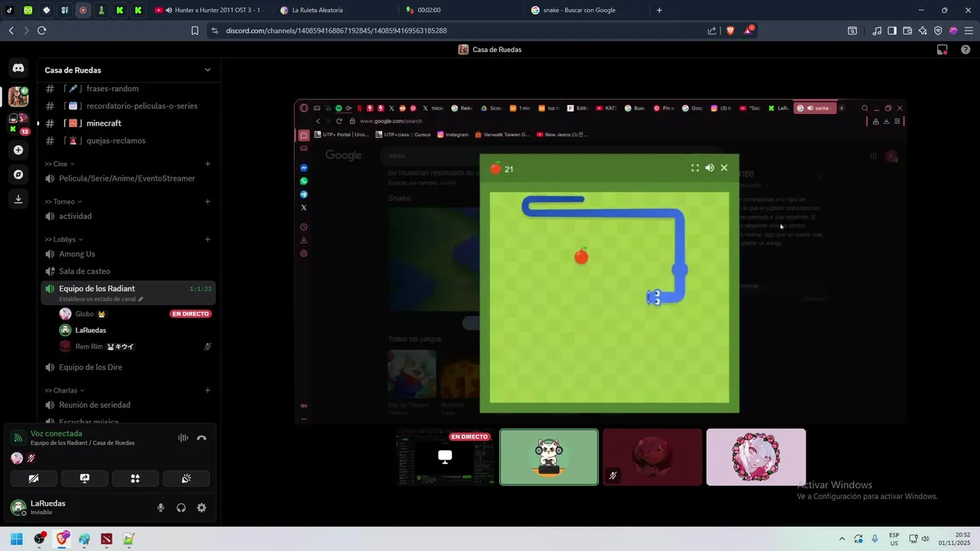Open the download apps icon in server rail
Screen dimensions: 980x551
(x=18, y=199)
